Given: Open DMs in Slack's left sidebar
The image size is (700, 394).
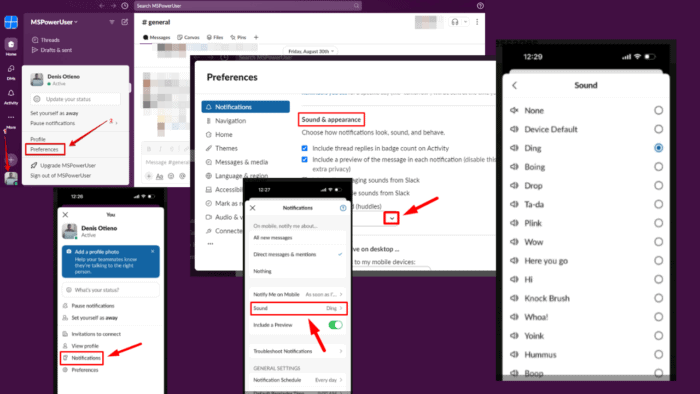Looking at the screenshot, I should pyautogui.click(x=11, y=71).
